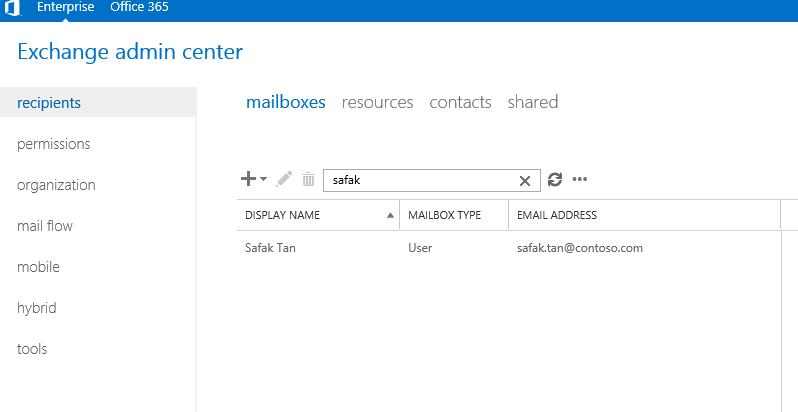Click the Office logo icon in header
Image resolution: width=798 pixels, height=412 pixels.
pos(13,8)
